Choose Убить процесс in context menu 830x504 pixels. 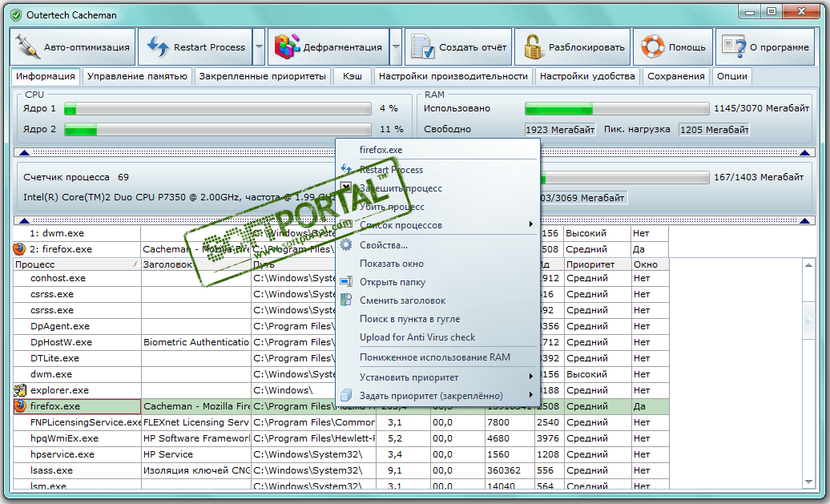point(437,207)
